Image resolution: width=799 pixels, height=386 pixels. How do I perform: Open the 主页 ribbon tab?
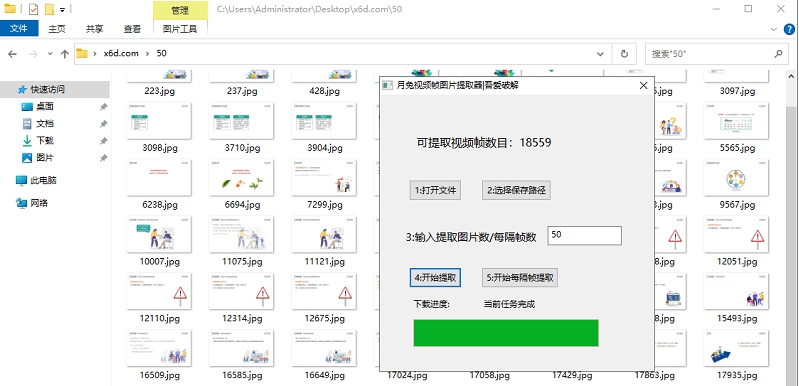click(57, 29)
